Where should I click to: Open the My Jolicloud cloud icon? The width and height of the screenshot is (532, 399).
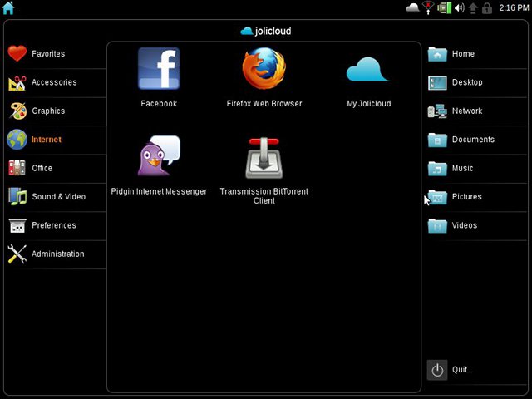pyautogui.click(x=367, y=69)
